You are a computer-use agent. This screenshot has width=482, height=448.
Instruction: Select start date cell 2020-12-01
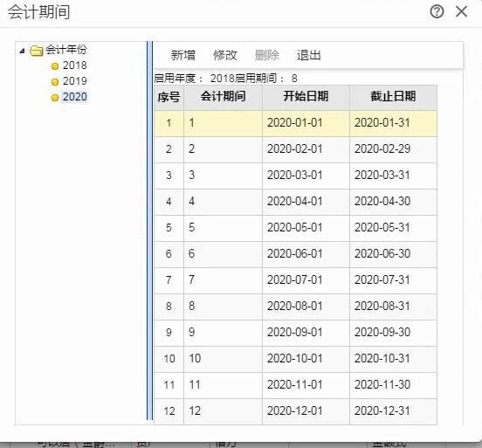pos(306,411)
